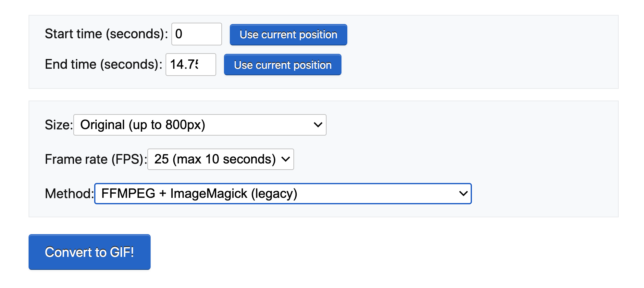Screen dimensions: 644x288
Task: Start conversion with Convert to GIF!
Action: pyautogui.click(x=90, y=252)
